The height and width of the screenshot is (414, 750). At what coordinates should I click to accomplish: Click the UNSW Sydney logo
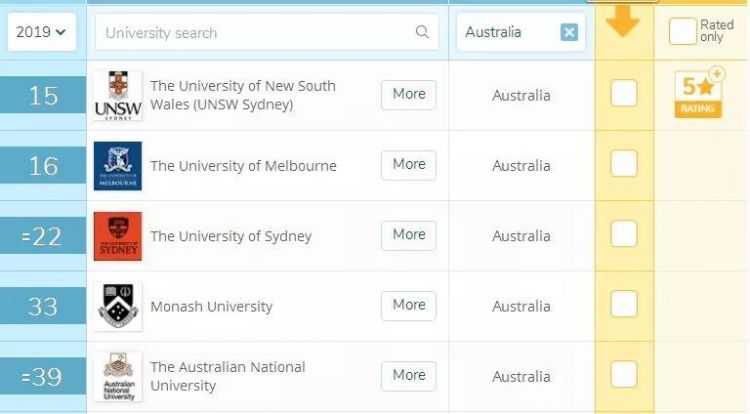tap(118, 96)
